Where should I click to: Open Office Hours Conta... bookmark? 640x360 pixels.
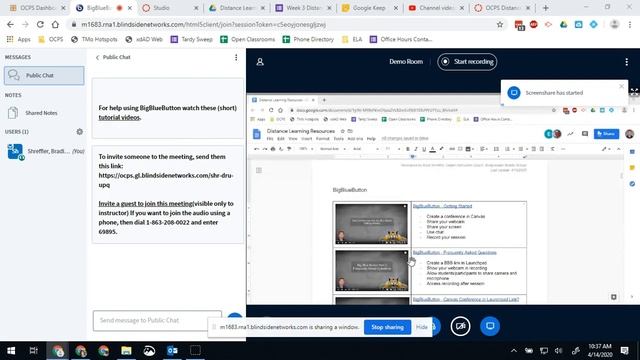[x=401, y=39]
